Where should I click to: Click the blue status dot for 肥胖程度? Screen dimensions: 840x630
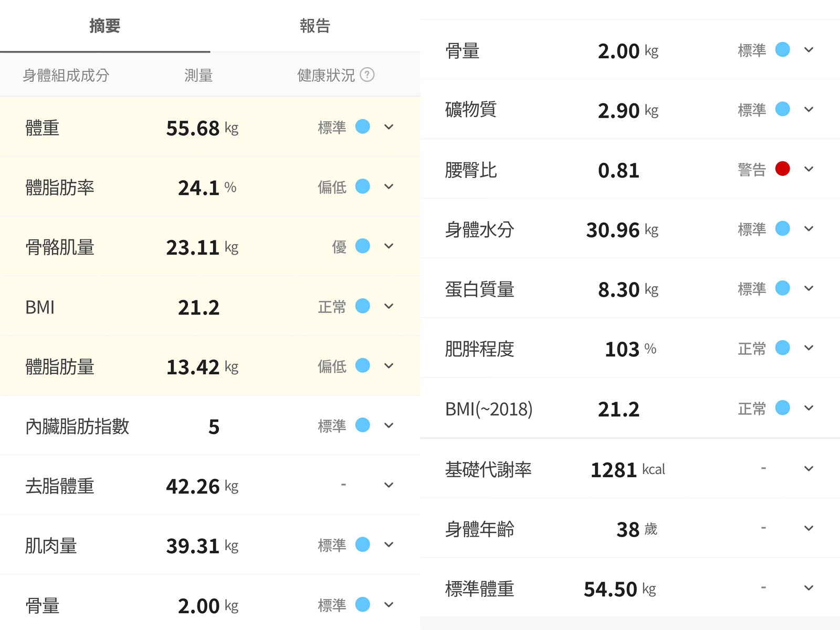[x=782, y=348]
